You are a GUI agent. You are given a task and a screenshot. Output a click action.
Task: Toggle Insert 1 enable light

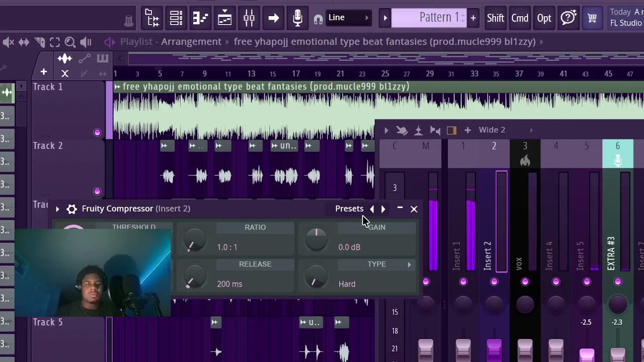(x=463, y=282)
